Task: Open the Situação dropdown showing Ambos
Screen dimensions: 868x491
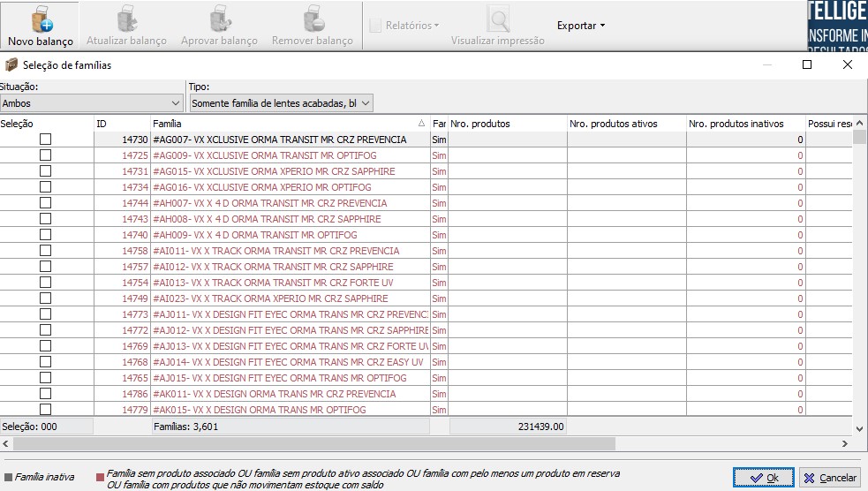Action: coord(91,103)
